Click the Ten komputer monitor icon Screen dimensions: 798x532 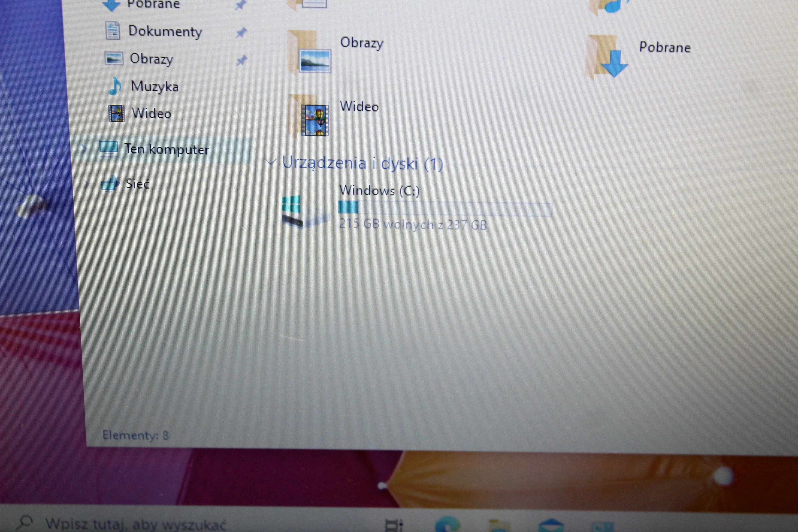tap(109, 149)
